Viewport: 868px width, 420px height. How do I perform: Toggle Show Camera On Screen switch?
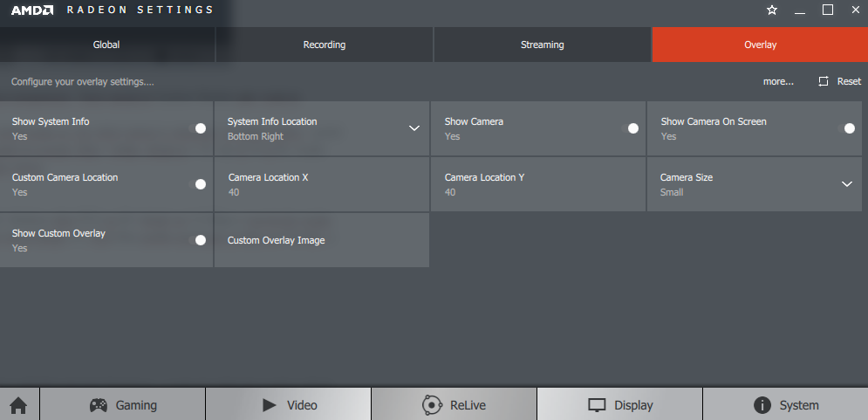[x=846, y=128]
